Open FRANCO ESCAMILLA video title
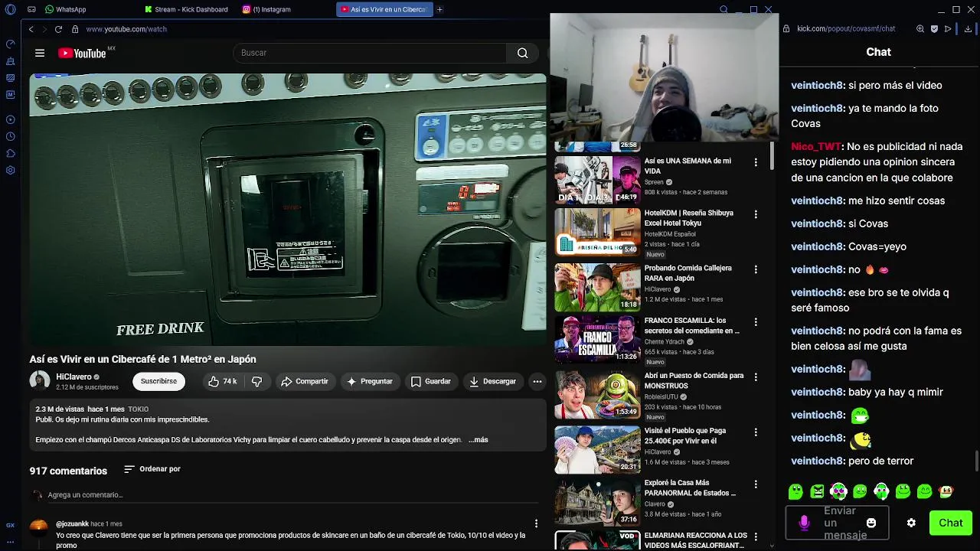Image resolution: width=980 pixels, height=551 pixels. (692, 326)
